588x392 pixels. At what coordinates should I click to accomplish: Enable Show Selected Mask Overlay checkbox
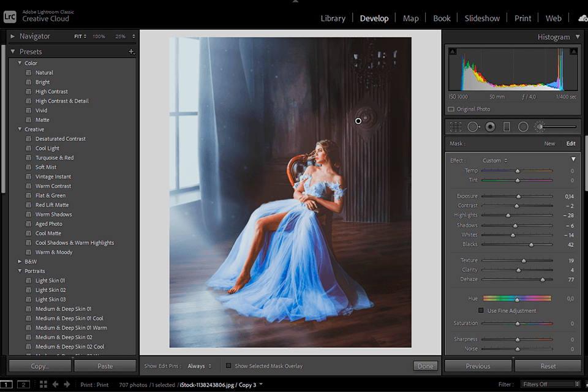click(228, 366)
